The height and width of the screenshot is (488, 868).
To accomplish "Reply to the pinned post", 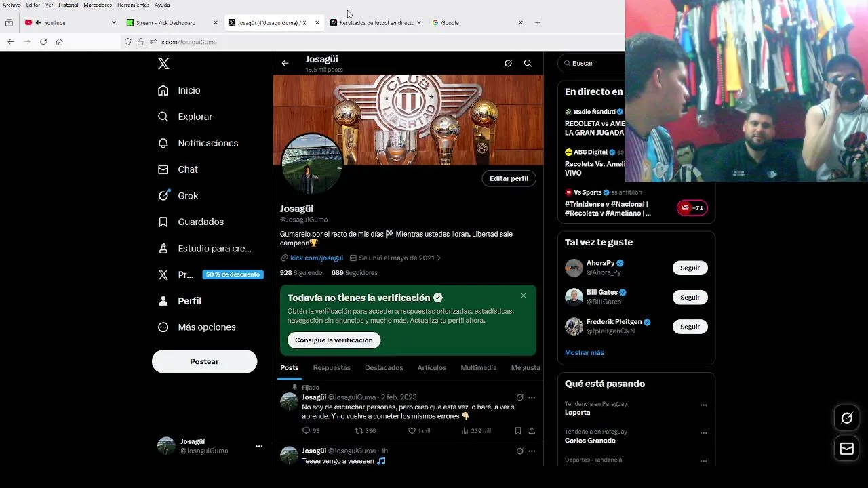I will [x=311, y=430].
